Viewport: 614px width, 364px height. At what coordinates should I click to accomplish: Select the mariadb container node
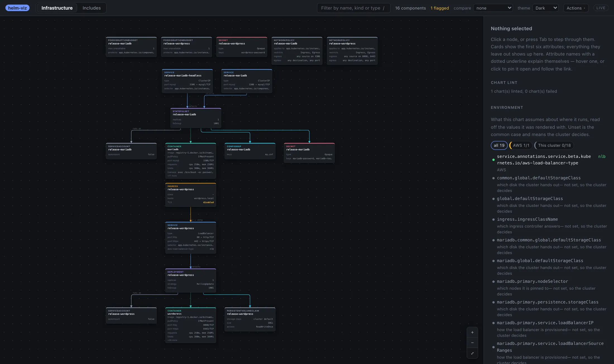tap(190, 161)
